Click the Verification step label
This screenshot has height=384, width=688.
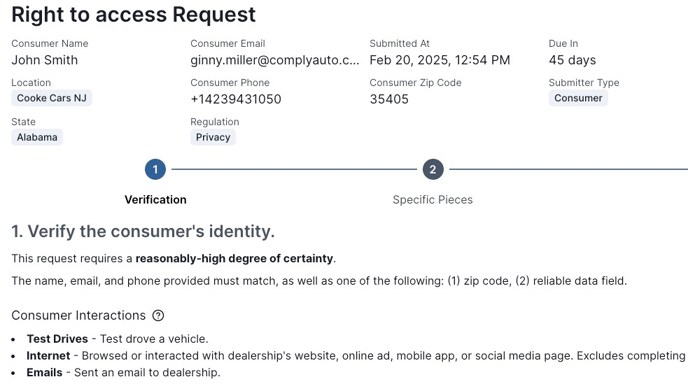[155, 200]
